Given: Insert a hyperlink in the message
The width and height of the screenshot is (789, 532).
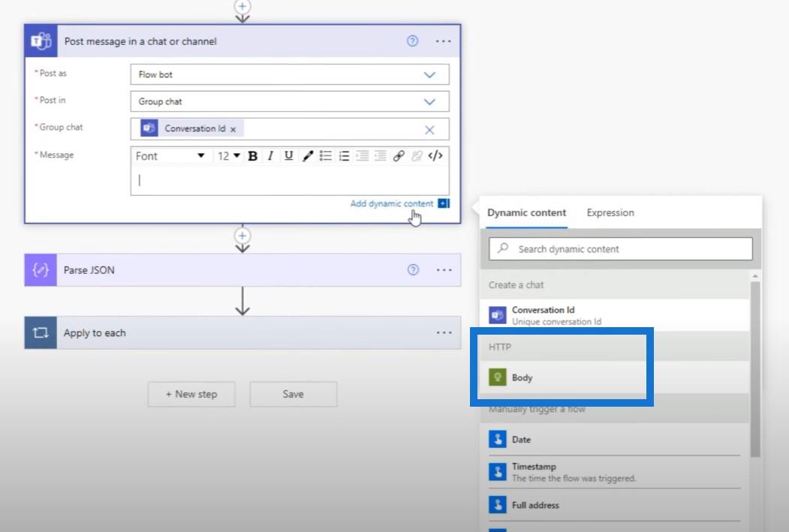Looking at the screenshot, I should click(399, 156).
